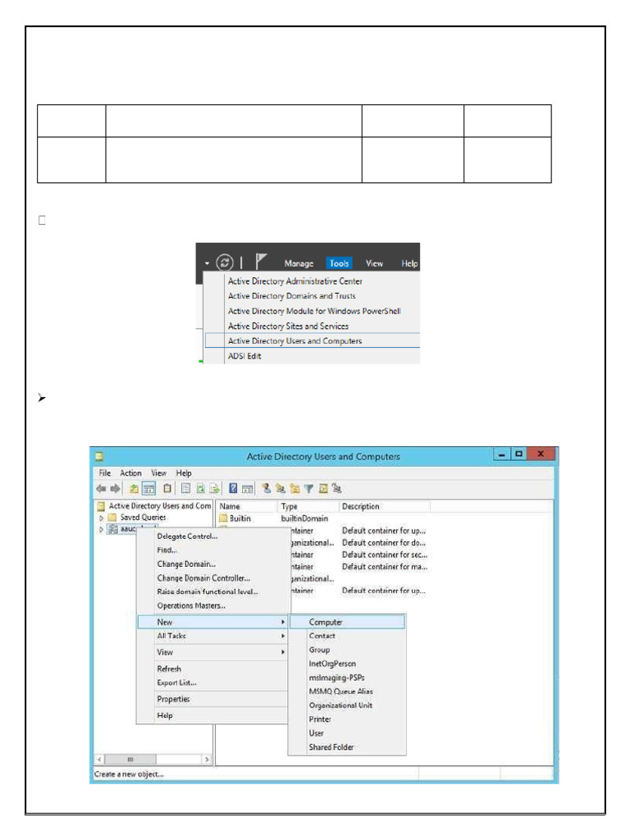This screenshot has width=630, height=840.
Task: Click the Create new user toolbar icon
Action: click(267, 488)
